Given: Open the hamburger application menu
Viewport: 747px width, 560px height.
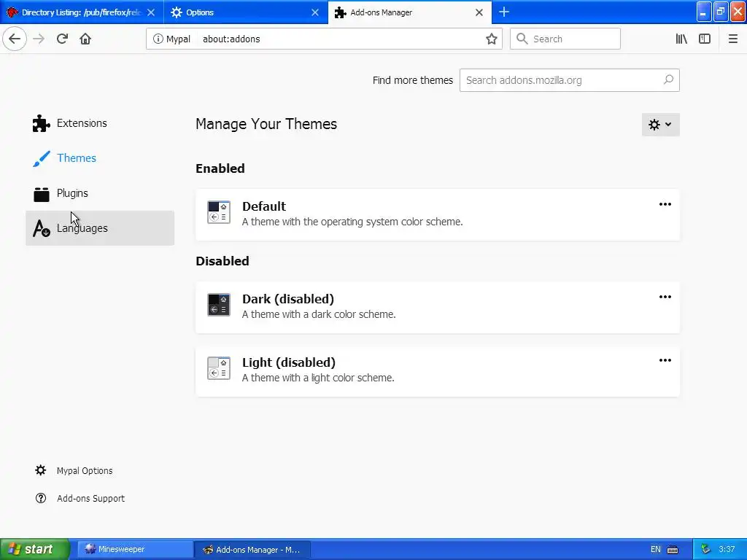Looking at the screenshot, I should pyautogui.click(x=732, y=39).
